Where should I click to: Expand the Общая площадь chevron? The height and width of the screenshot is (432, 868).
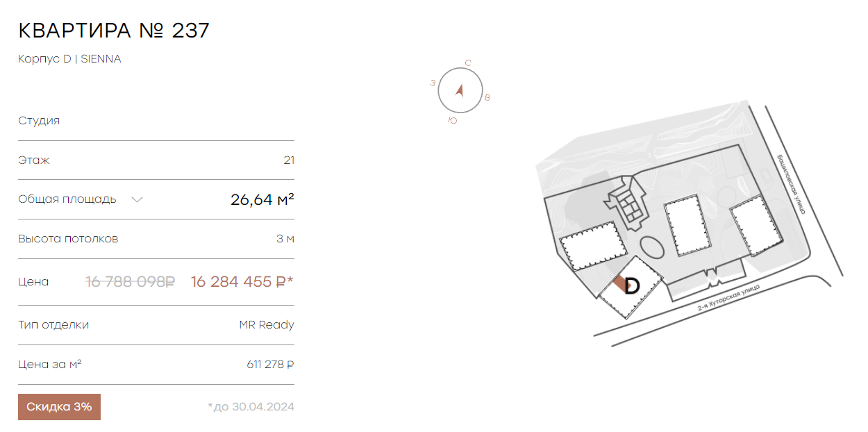137,200
